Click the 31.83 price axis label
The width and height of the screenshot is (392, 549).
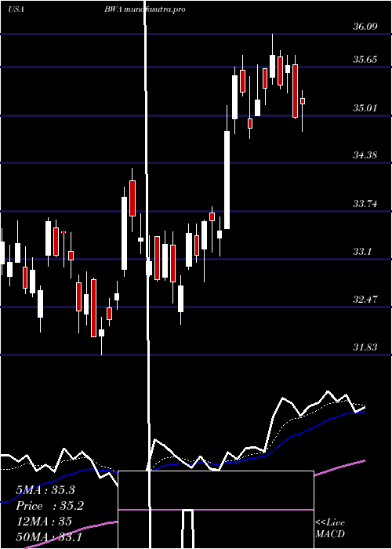tap(365, 347)
